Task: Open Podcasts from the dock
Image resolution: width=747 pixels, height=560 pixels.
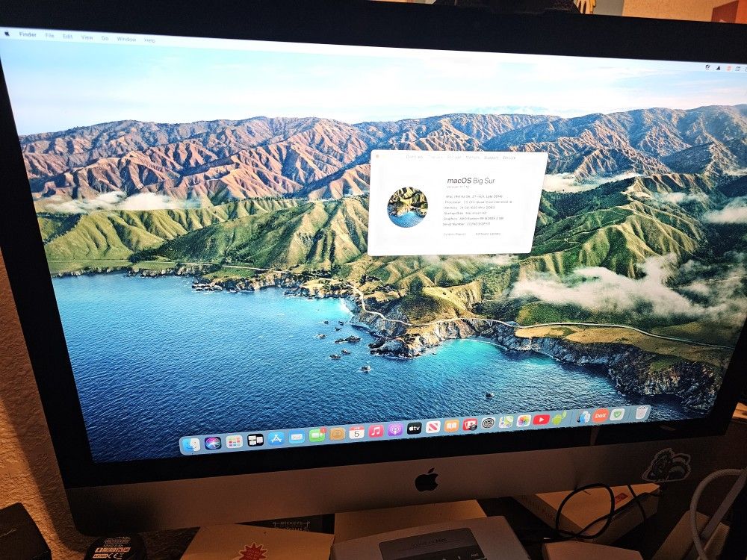Action: (x=395, y=429)
